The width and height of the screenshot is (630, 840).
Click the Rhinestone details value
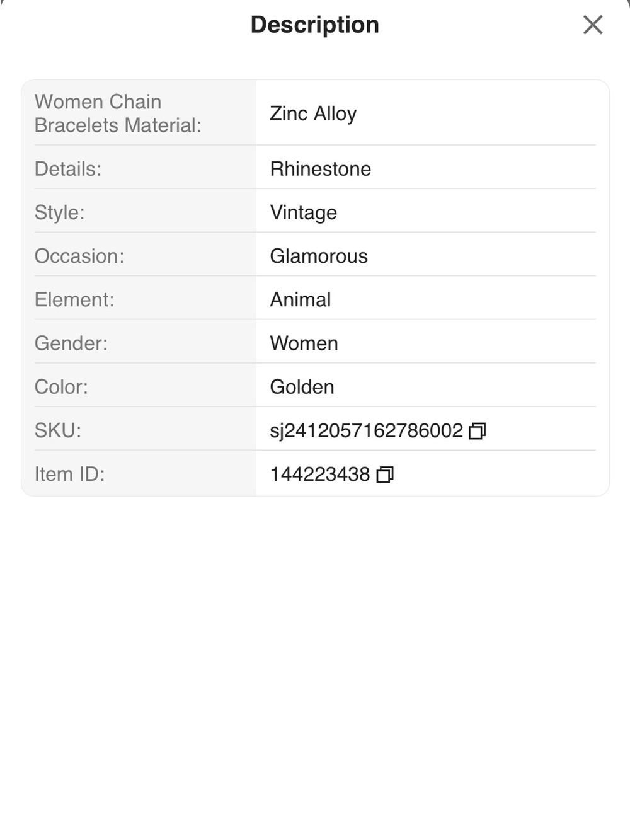(320, 169)
